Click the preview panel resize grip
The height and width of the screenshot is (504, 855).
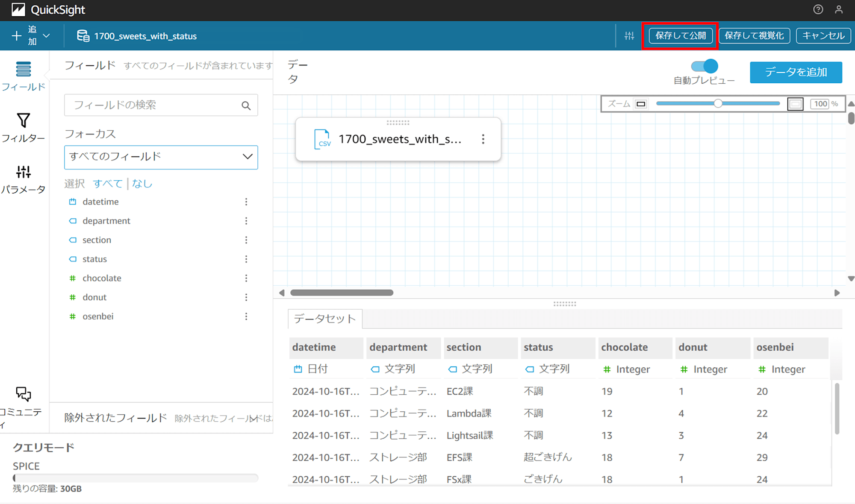(x=565, y=304)
